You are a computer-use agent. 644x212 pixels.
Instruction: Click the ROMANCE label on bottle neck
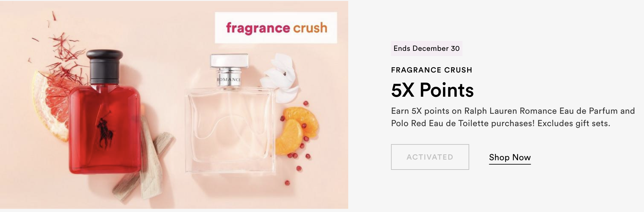229,80
